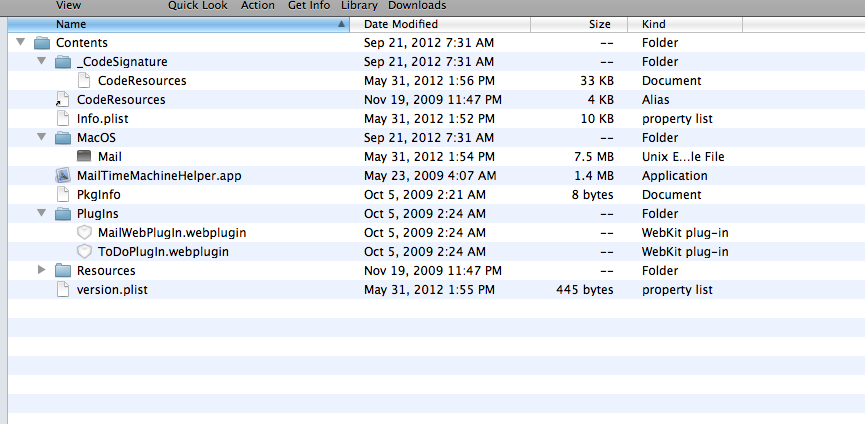Select the version.plist file name
Image resolution: width=865 pixels, height=424 pixels.
[112, 290]
